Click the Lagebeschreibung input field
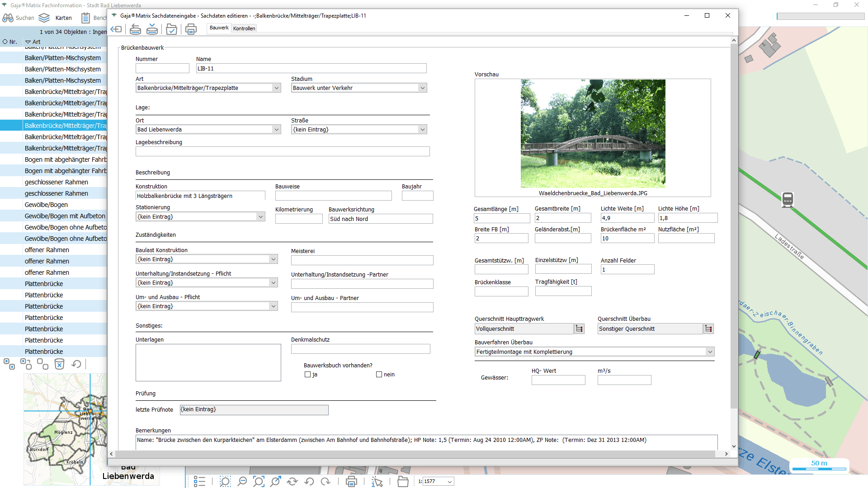868x488 pixels. point(282,152)
